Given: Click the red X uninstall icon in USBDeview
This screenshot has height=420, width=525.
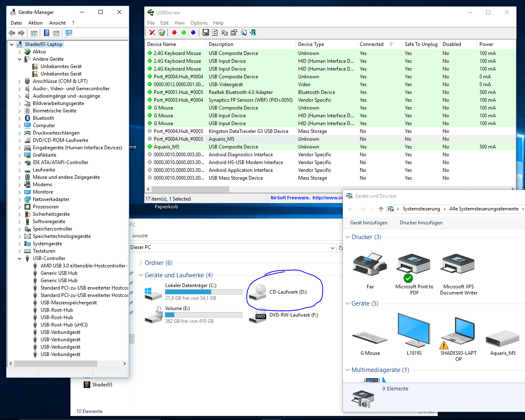Looking at the screenshot, I should click(152, 32).
